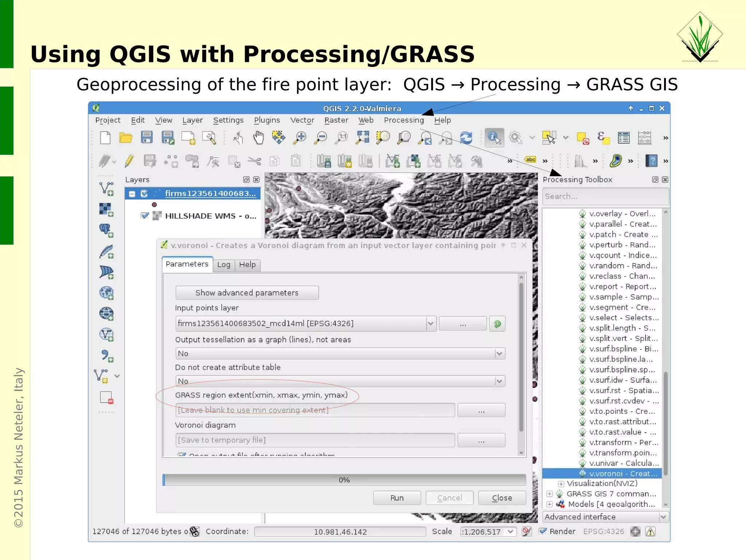Click the Close button in dialog
The height and width of the screenshot is (560, 746).
click(502, 498)
